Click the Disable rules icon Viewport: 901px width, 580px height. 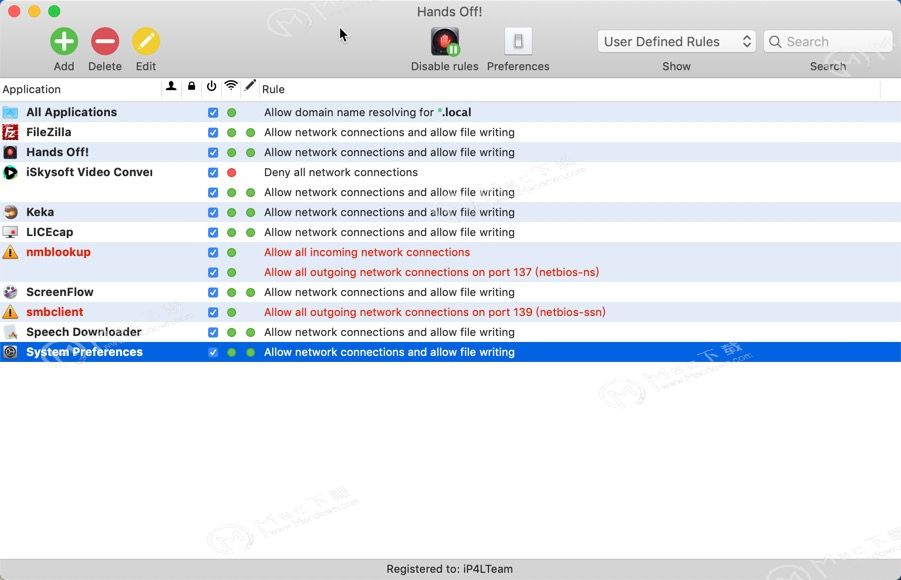(x=445, y=42)
